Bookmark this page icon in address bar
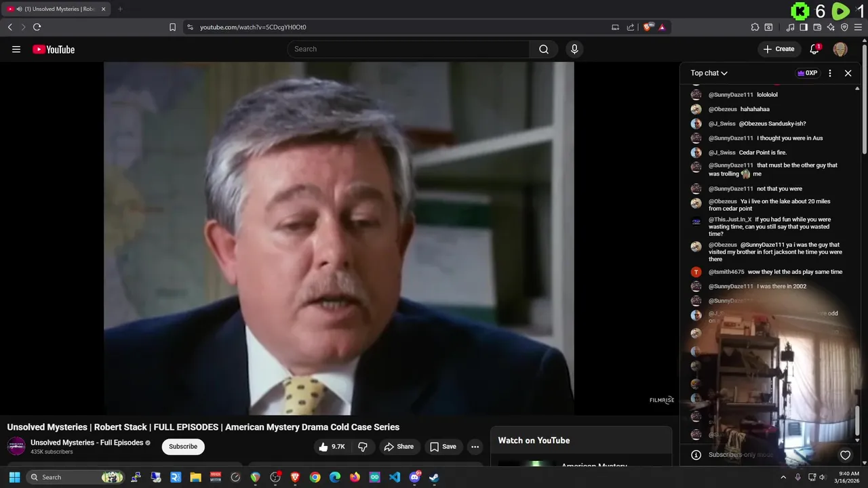868x488 pixels. [172, 27]
